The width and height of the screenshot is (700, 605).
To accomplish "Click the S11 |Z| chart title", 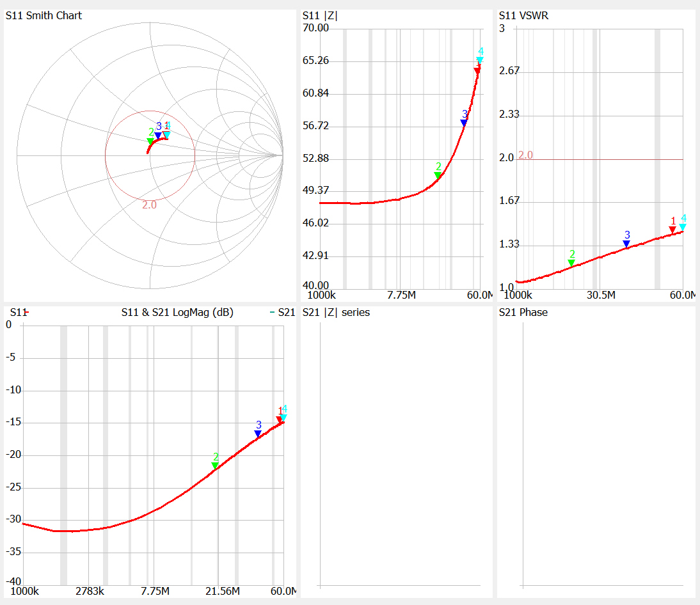I will tap(319, 15).
